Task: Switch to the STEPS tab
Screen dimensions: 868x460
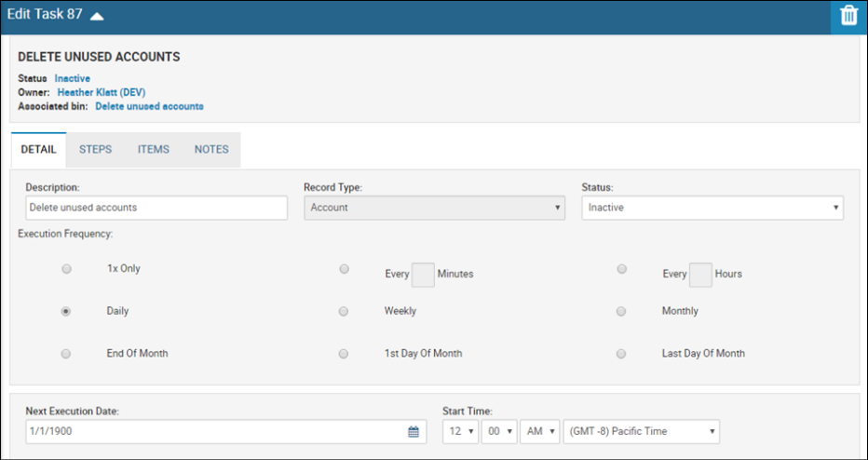Action: click(95, 150)
